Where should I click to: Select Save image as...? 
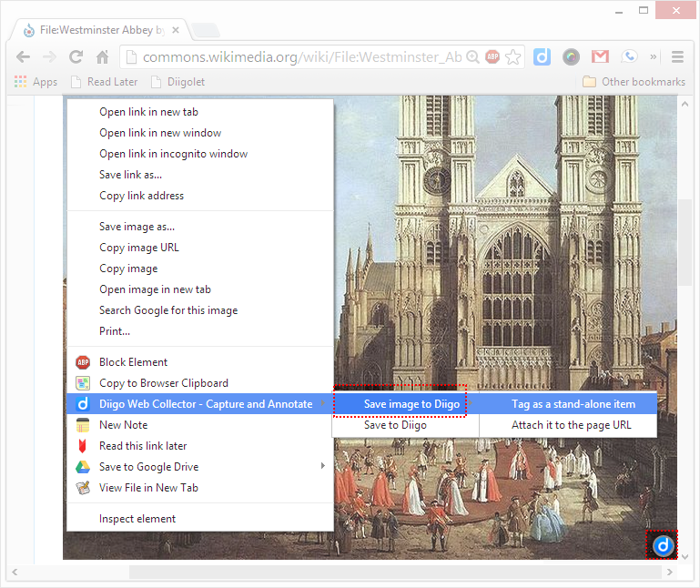tap(200, 227)
